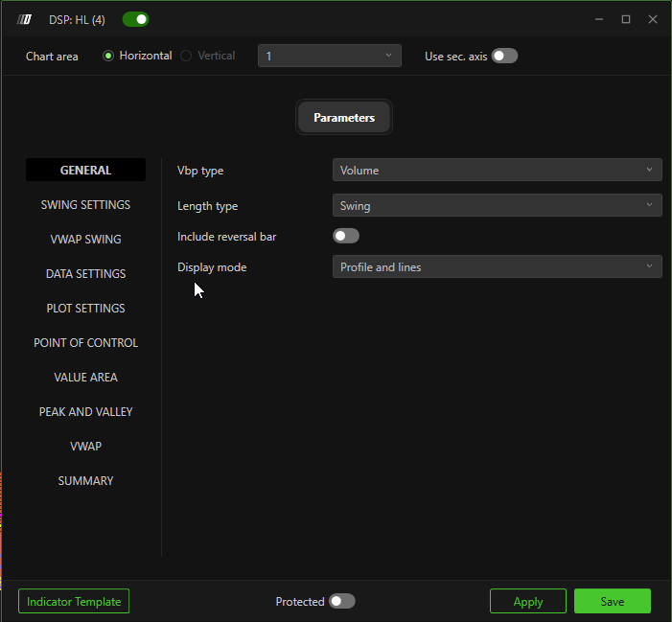Expand the Length type dropdown
672x622 pixels.
tap(497, 205)
